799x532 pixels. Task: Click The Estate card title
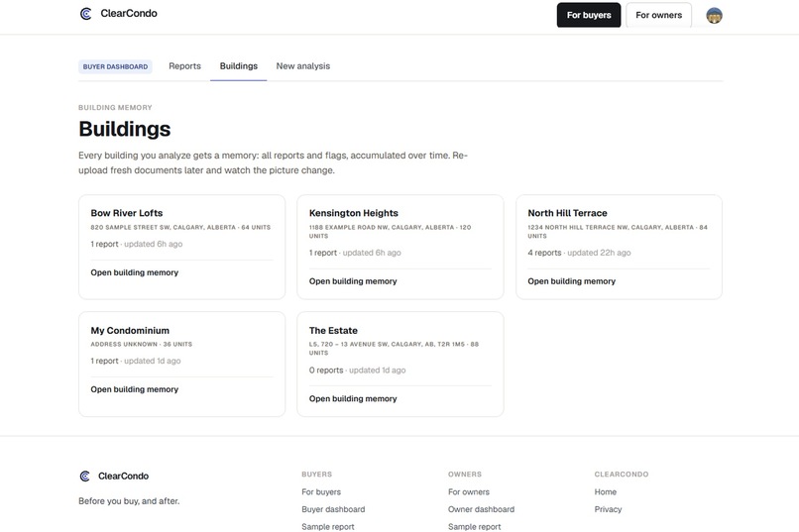[x=333, y=331]
